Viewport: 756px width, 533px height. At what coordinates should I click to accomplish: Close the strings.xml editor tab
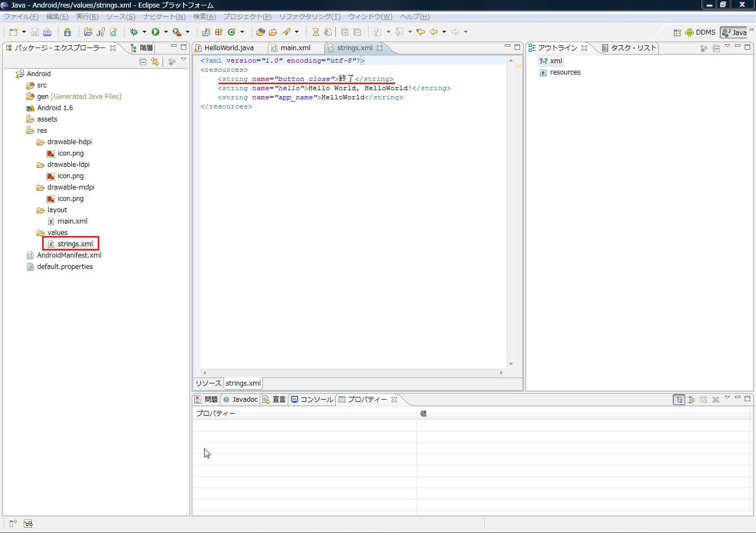click(x=380, y=48)
